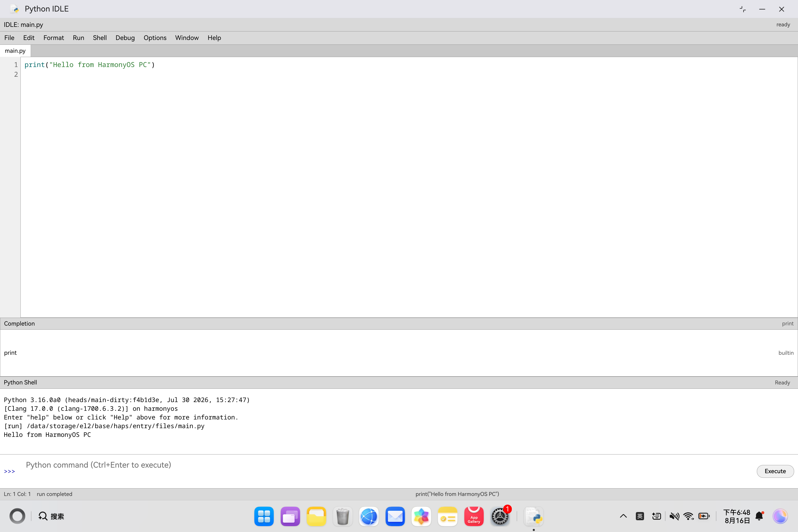
Task: Open AppGallery from dock
Action: 474,516
